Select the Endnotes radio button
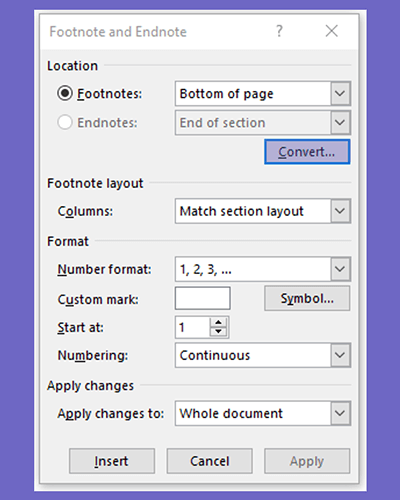 [65, 122]
